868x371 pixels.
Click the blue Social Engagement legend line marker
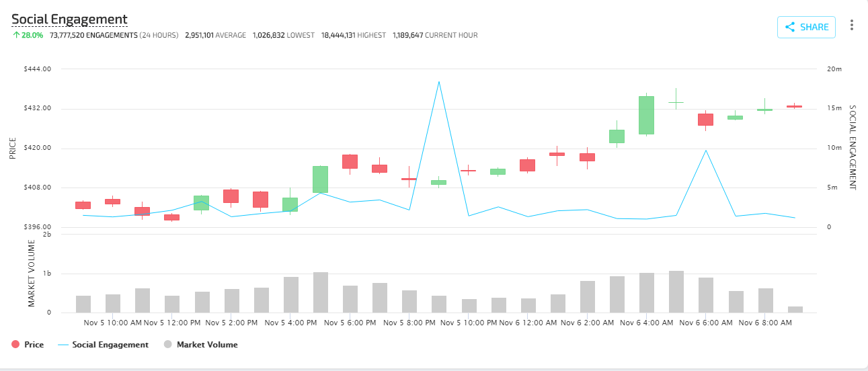(63, 345)
